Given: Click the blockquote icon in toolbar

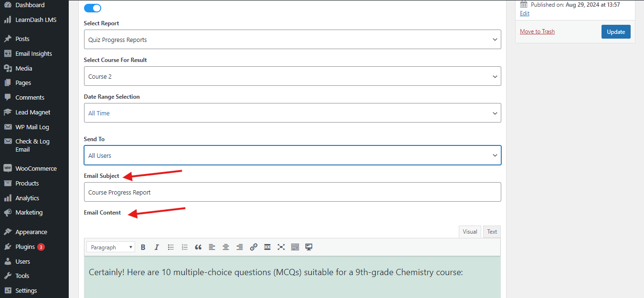Looking at the screenshot, I should [x=198, y=247].
